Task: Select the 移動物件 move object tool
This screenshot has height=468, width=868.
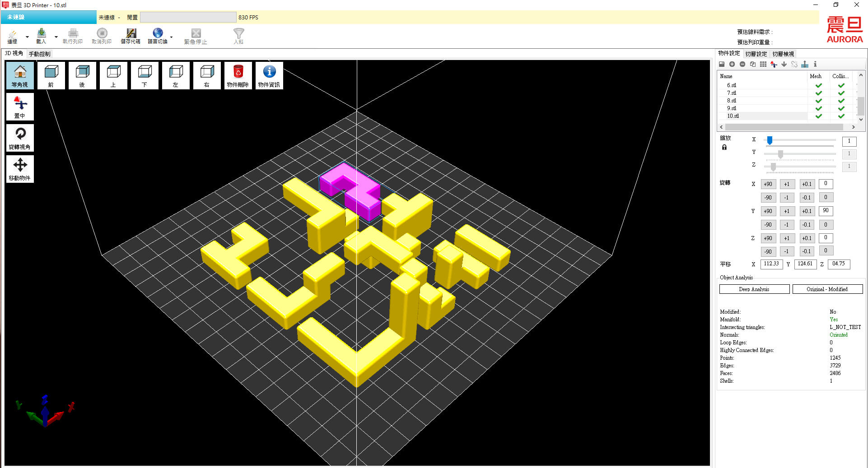Action: [20, 169]
